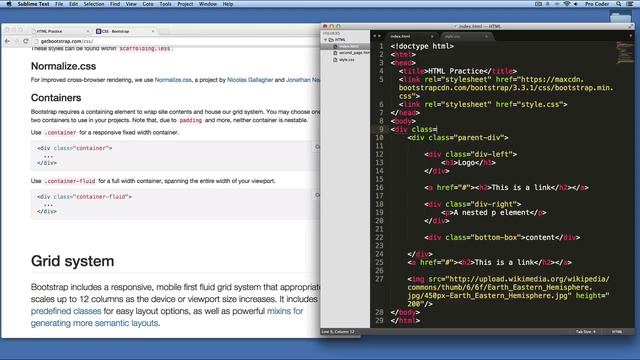Click the display mirroring icon in menu bar

click(538, 4)
